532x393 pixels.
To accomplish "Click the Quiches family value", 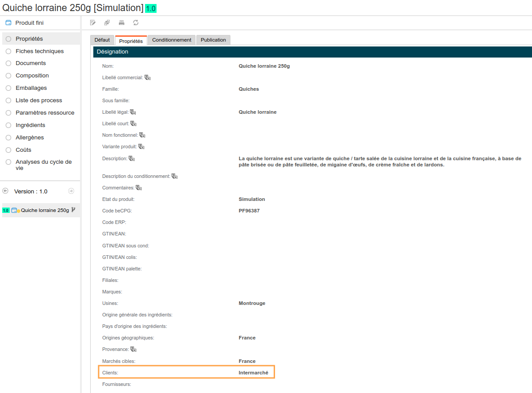I will [x=249, y=89].
